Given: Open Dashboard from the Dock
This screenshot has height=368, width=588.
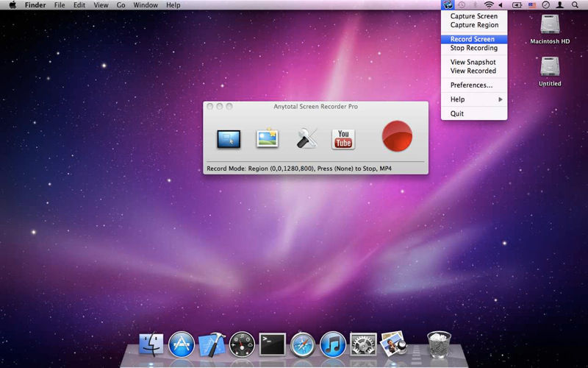Looking at the screenshot, I should (x=242, y=344).
